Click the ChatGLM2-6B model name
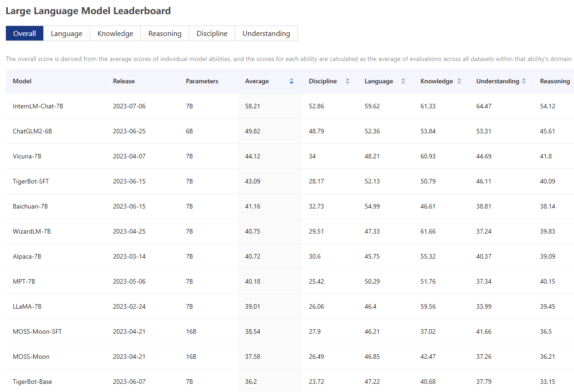 click(32, 131)
